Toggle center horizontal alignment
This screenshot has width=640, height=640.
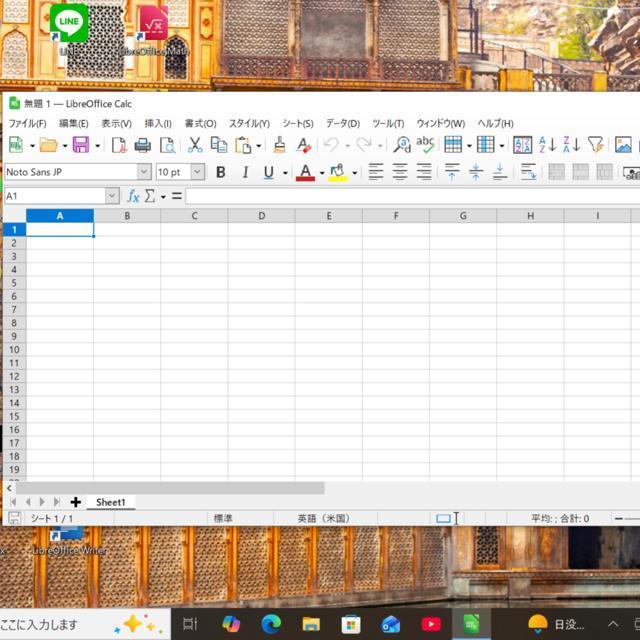click(400, 172)
